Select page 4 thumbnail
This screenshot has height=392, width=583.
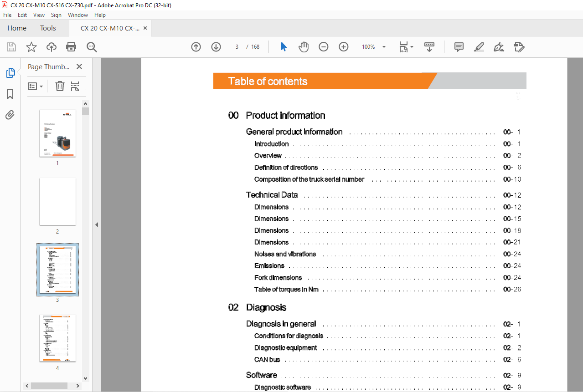coord(57,338)
